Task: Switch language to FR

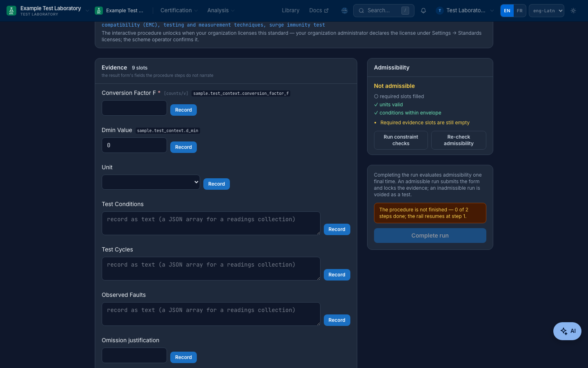Action: click(x=519, y=11)
